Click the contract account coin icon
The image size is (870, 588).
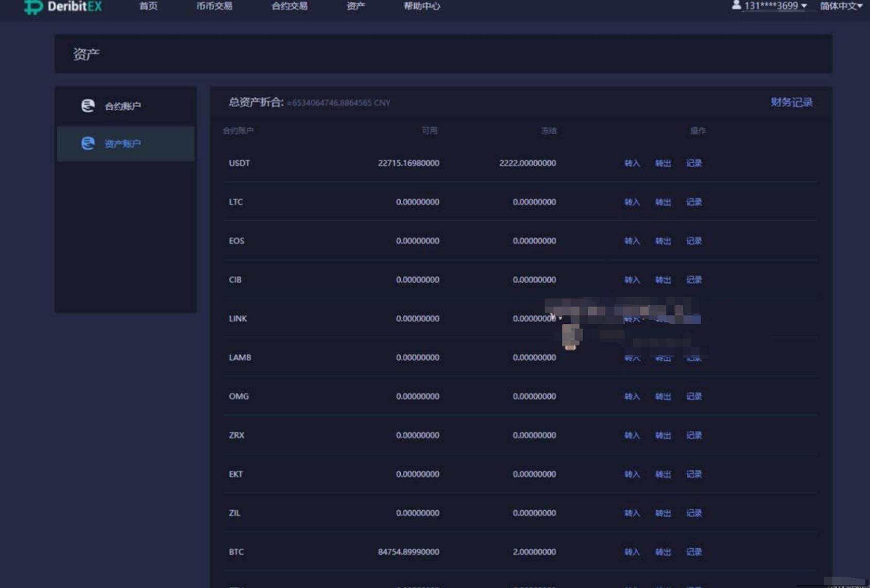[x=88, y=106]
